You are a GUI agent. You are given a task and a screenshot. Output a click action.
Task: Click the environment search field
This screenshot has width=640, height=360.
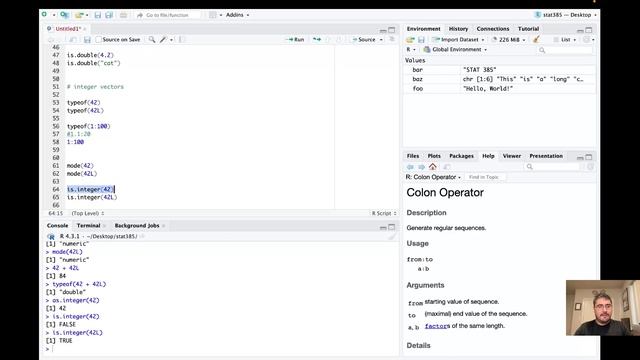coord(564,50)
